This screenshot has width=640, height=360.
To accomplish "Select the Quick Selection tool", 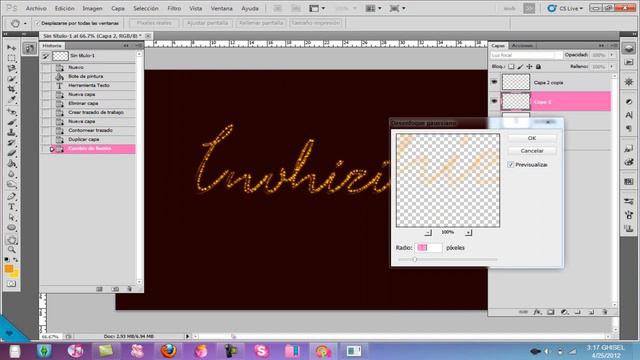I will (11, 79).
